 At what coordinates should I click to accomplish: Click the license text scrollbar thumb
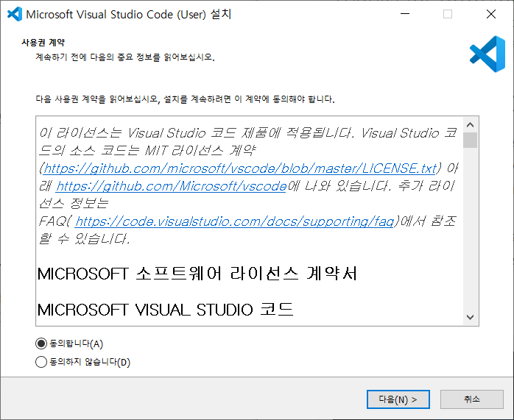click(470, 140)
